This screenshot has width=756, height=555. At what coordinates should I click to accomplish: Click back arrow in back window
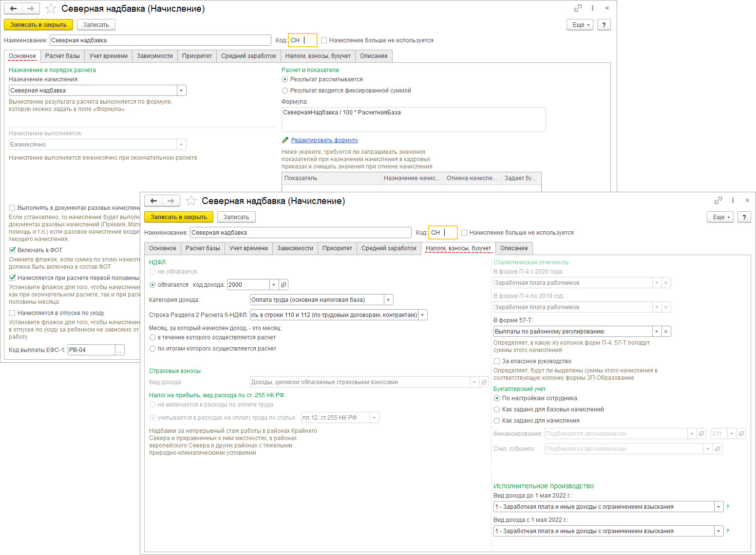tap(13, 8)
